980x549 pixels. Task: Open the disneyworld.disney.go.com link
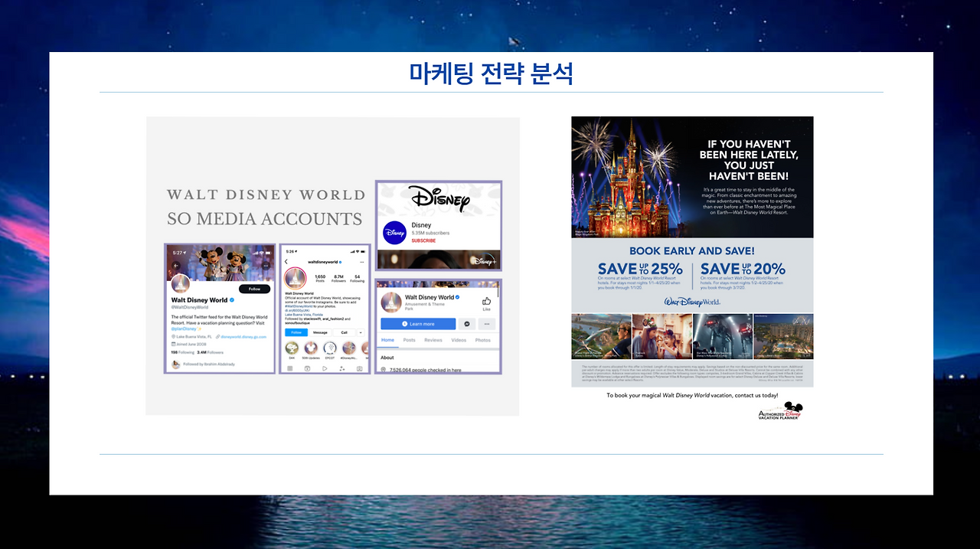(242, 337)
